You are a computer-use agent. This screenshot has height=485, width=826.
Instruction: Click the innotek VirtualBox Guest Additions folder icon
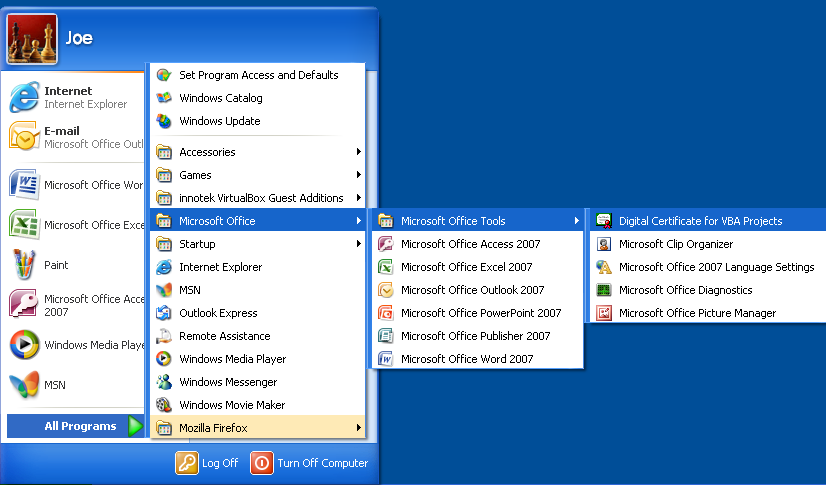(164, 198)
